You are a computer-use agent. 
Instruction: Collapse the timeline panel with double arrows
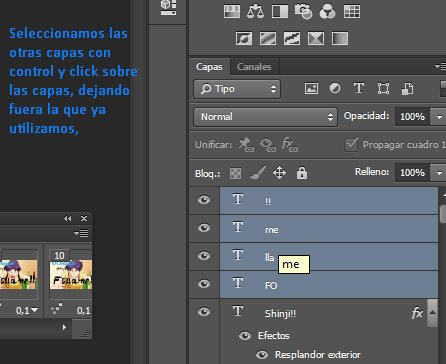68,218
